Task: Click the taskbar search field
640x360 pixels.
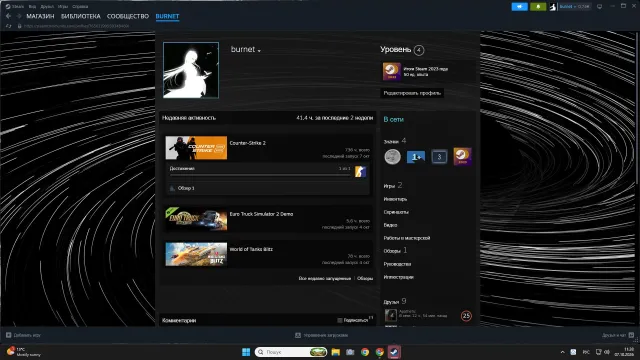Action: point(291,352)
